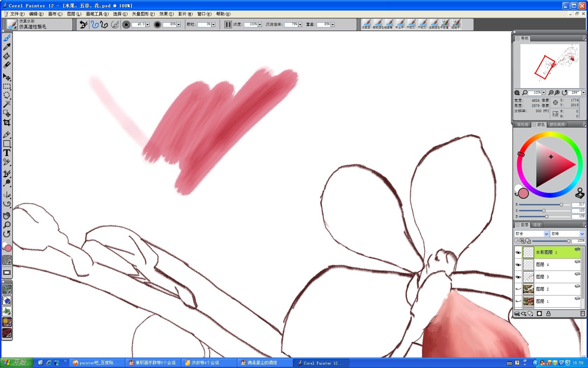Open the 图层 menu in menu bar
This screenshot has width=588, height=368.
[x=74, y=14]
